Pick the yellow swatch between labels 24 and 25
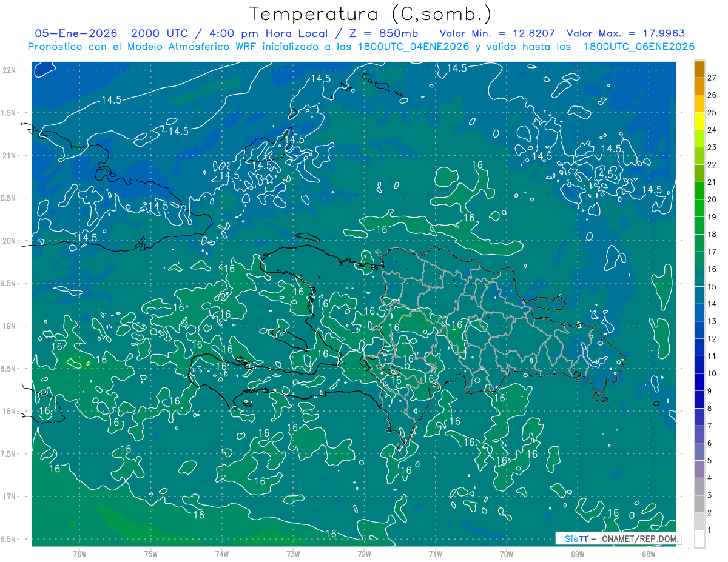Screen dimensions: 728x562 tap(699, 121)
